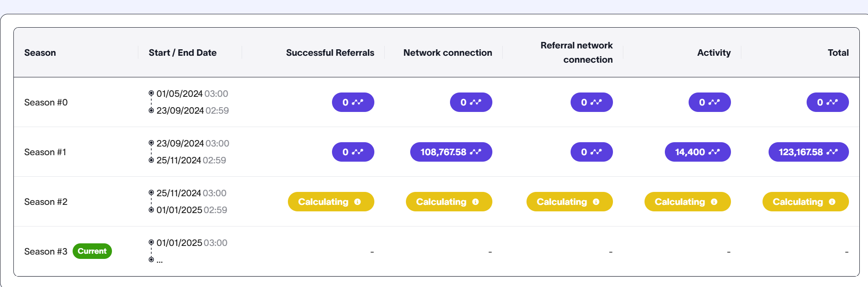
Task: Click info icon in Season #2 Activity badge
Action: pyautogui.click(x=714, y=202)
